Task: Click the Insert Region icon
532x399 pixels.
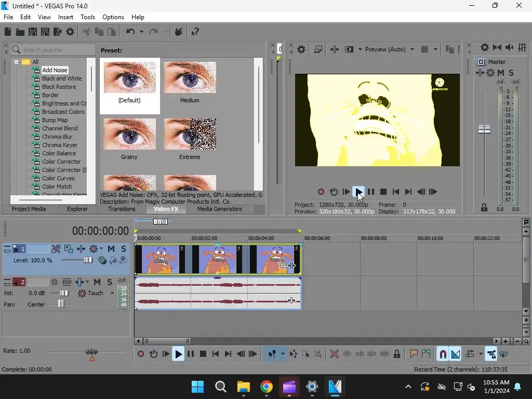Action: click(426, 354)
